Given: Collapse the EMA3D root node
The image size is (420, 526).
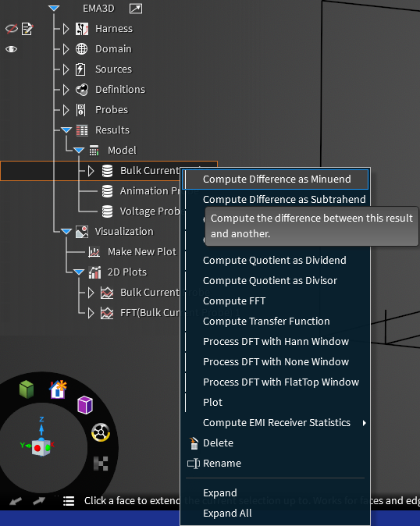Looking at the screenshot, I should [x=54, y=9].
